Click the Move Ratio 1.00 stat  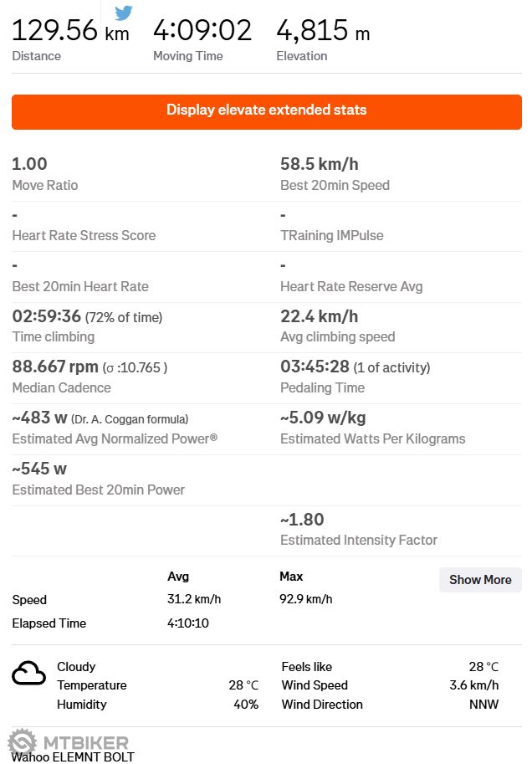pyautogui.click(x=30, y=164)
